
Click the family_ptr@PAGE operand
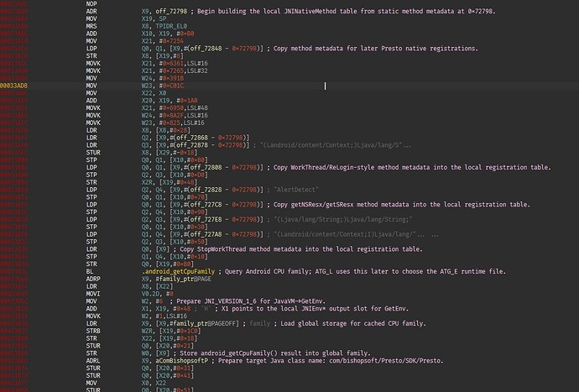coord(184,279)
